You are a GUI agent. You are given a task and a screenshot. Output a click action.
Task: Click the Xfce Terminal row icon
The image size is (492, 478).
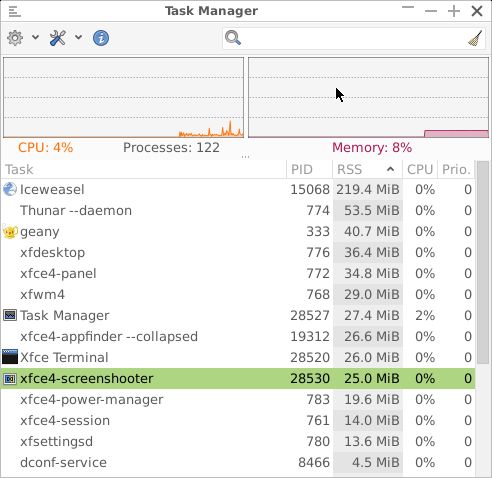(10, 357)
